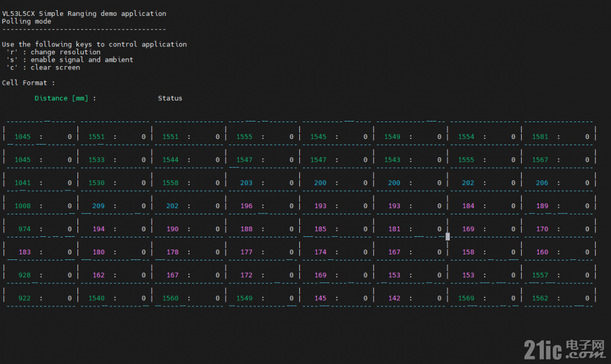Select the green 'Distance [mm]' label
This screenshot has height=364, width=611.
pos(61,98)
